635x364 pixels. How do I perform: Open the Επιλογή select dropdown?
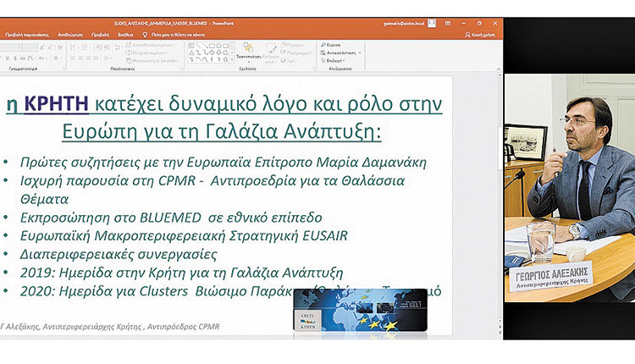coord(333,61)
